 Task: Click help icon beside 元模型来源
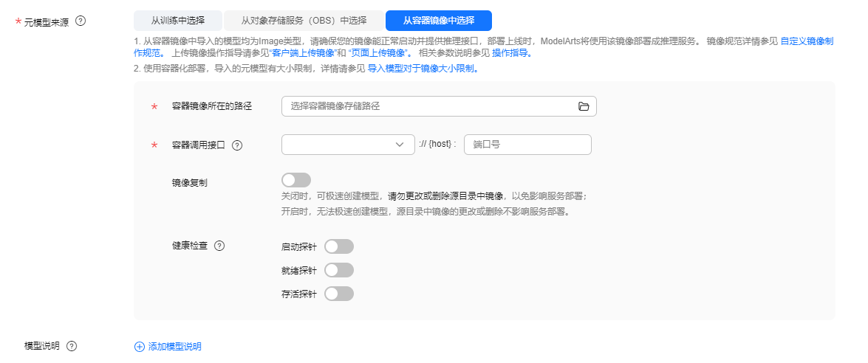(x=81, y=21)
